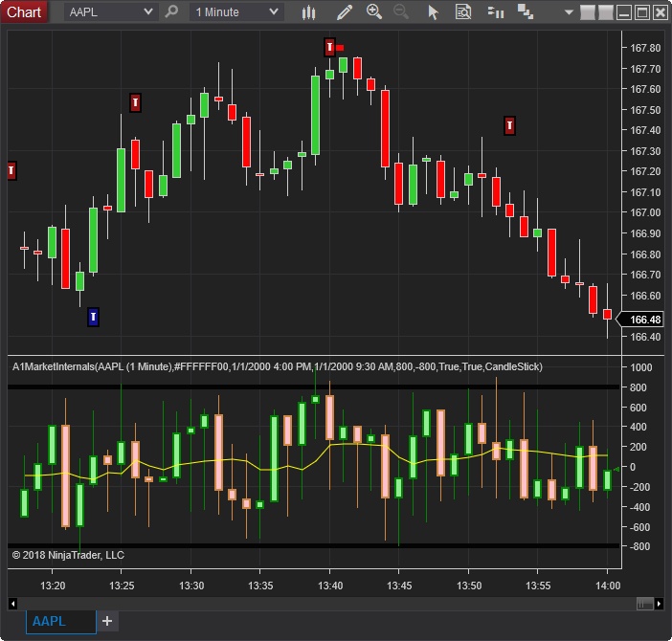The width and height of the screenshot is (672, 641).
Task: Expand the small toolbar dropdown arrow
Action: coord(569,12)
